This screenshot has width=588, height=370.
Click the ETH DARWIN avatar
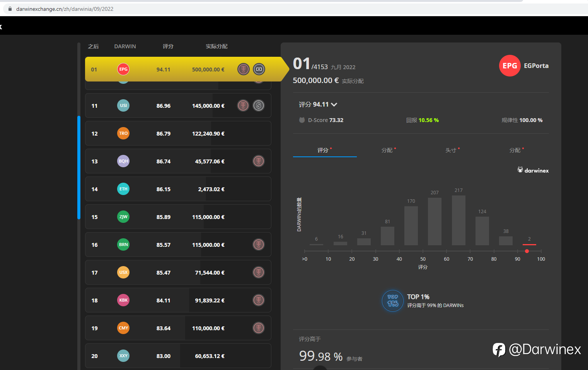click(123, 189)
